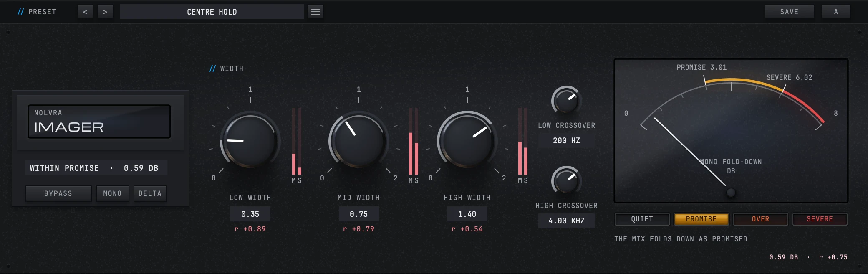
Task: Click the PROMISE 3.01 meter label
Action: tap(701, 67)
